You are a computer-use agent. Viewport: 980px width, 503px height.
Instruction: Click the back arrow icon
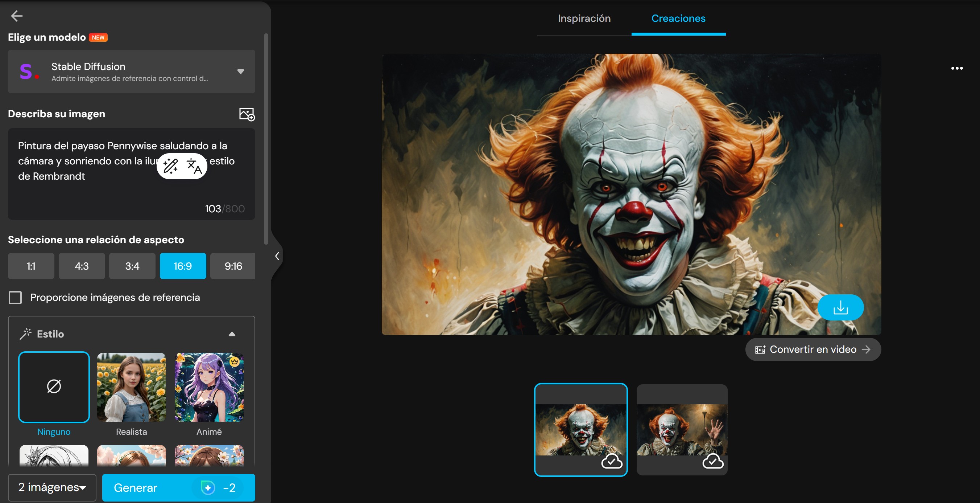tap(17, 16)
